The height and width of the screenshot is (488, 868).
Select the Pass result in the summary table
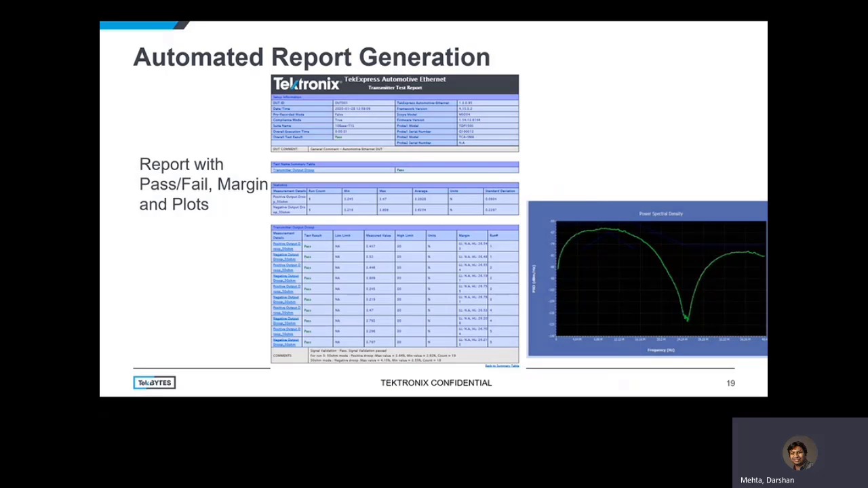[x=400, y=170]
